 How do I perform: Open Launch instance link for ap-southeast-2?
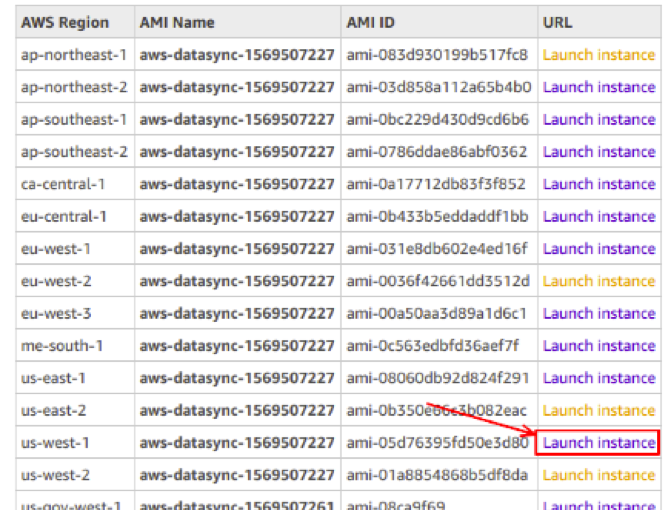[599, 152]
